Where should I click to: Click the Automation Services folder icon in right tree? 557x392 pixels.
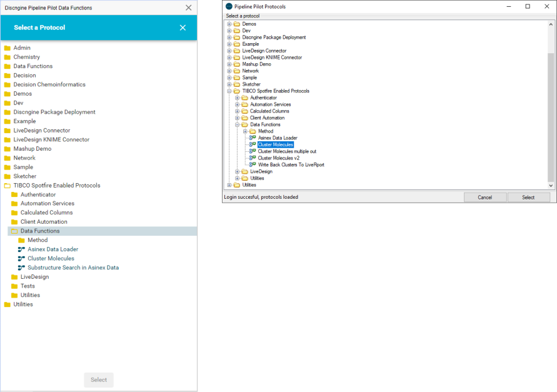245,104
